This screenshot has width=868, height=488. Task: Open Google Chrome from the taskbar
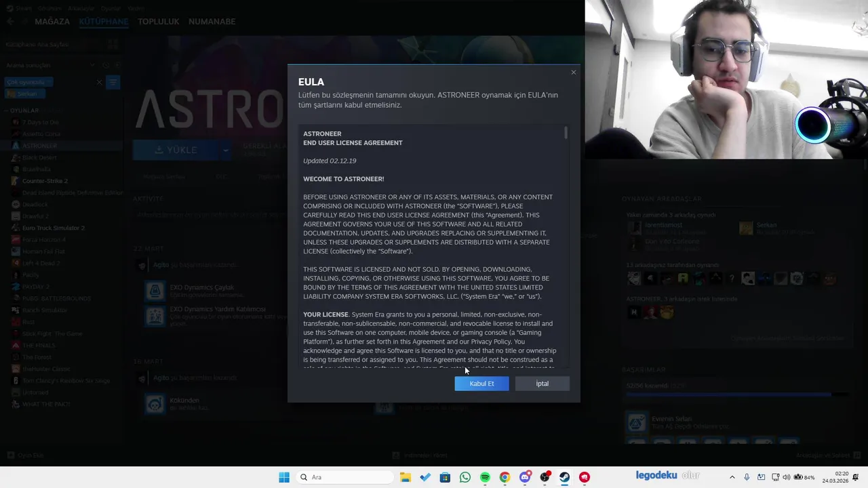tap(505, 477)
